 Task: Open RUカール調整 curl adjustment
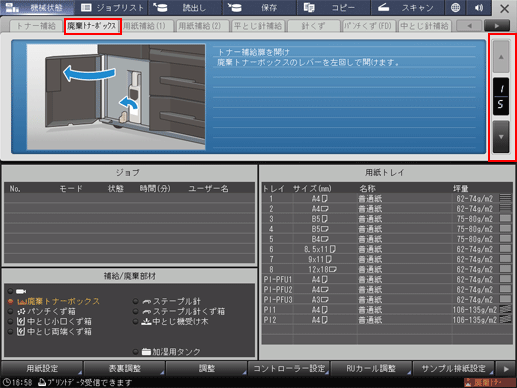pyautogui.click(x=371, y=368)
